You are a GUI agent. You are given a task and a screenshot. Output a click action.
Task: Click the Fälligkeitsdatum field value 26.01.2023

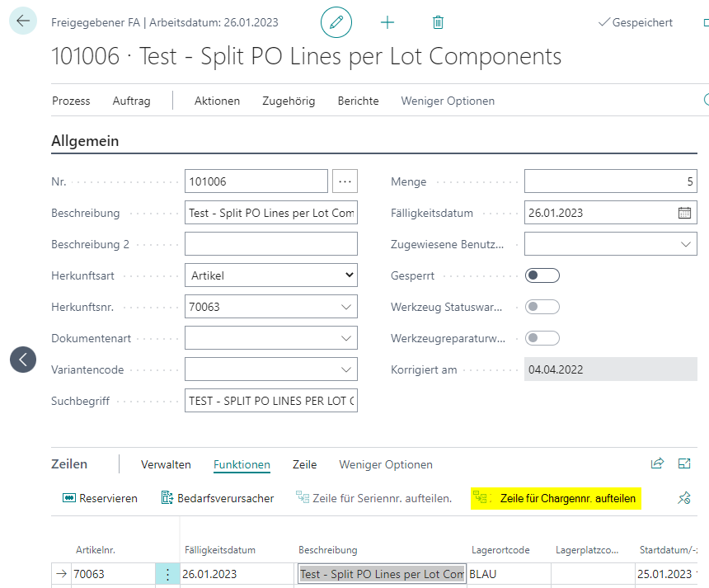coord(556,213)
